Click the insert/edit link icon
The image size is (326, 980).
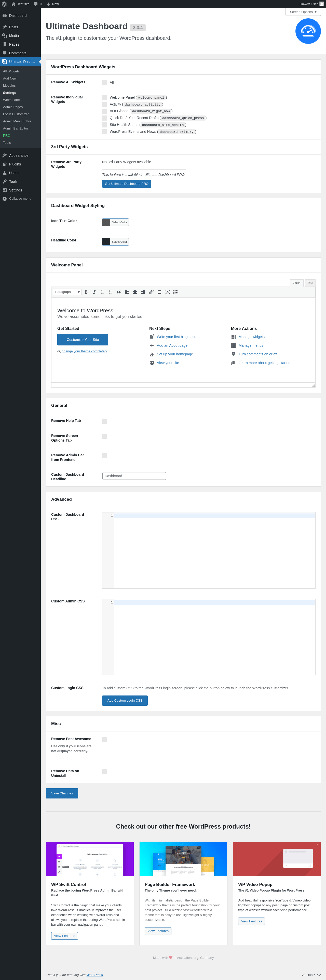[x=151, y=292]
